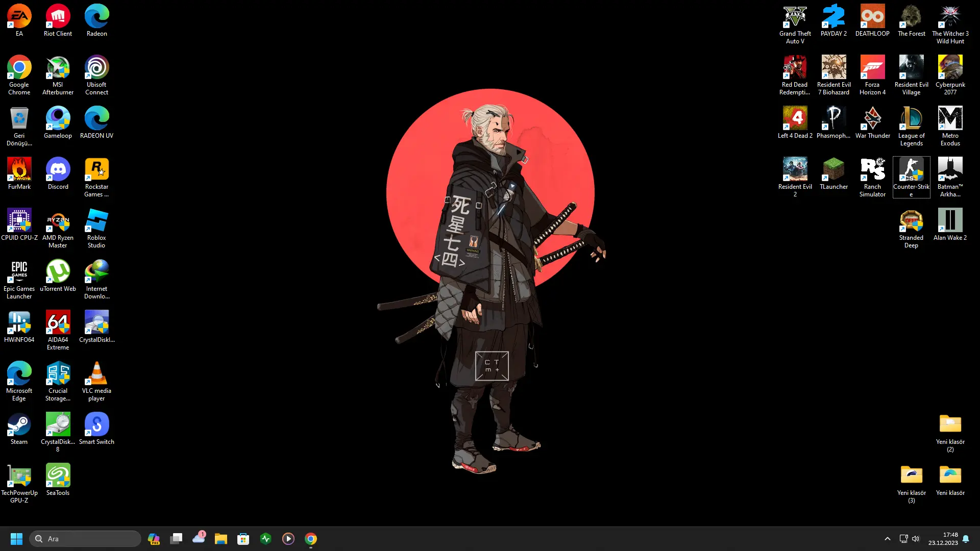Click the RADEON UV shortcut
Image resolution: width=980 pixels, height=551 pixels.
[96, 122]
